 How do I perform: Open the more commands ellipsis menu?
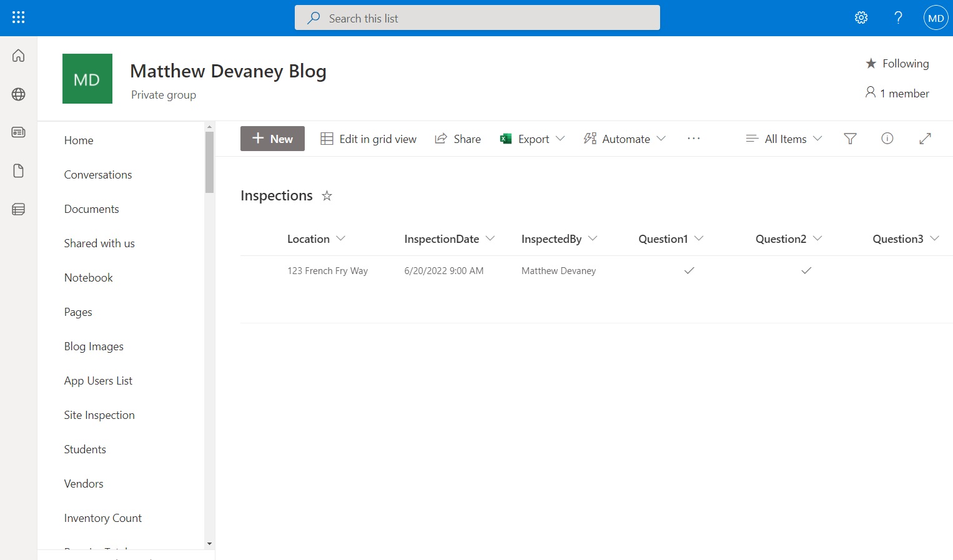point(693,138)
